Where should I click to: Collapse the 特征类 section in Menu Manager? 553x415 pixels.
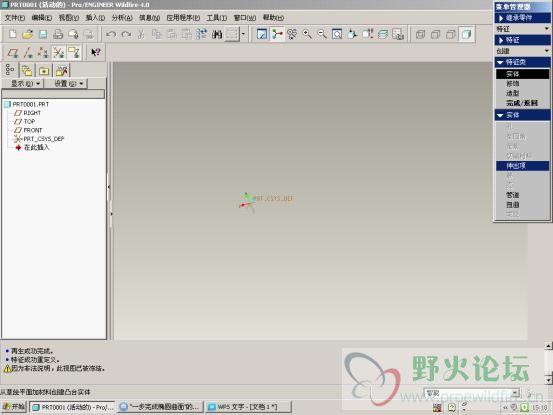pos(522,62)
